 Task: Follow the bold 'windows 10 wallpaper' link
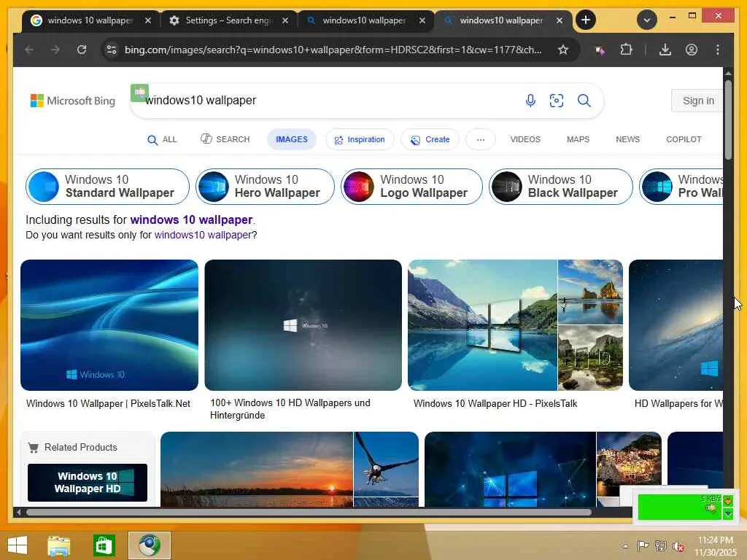pyautogui.click(x=192, y=220)
